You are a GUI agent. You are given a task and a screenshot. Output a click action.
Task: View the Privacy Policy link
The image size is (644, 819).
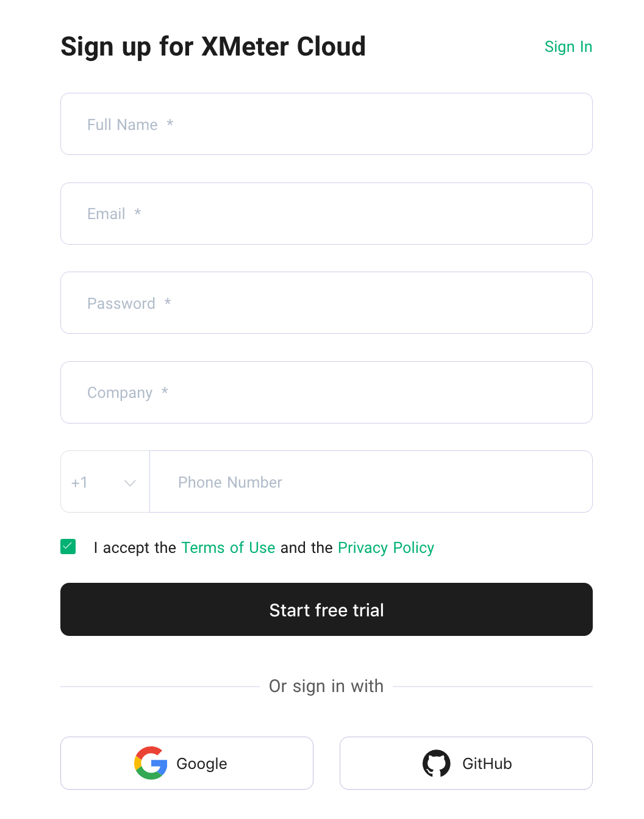click(385, 547)
